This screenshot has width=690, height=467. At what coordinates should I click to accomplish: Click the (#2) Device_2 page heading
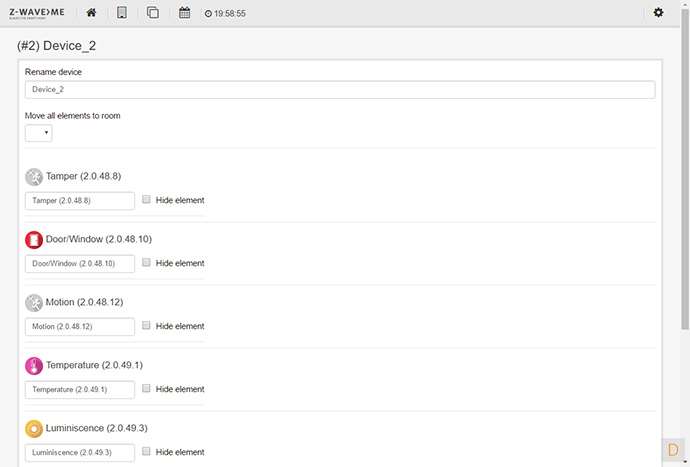click(56, 46)
